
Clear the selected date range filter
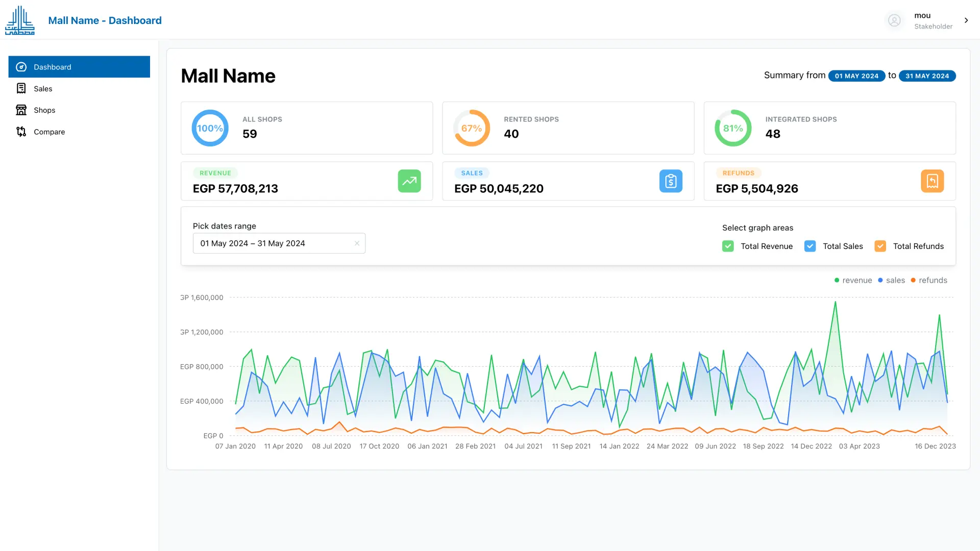pos(357,243)
